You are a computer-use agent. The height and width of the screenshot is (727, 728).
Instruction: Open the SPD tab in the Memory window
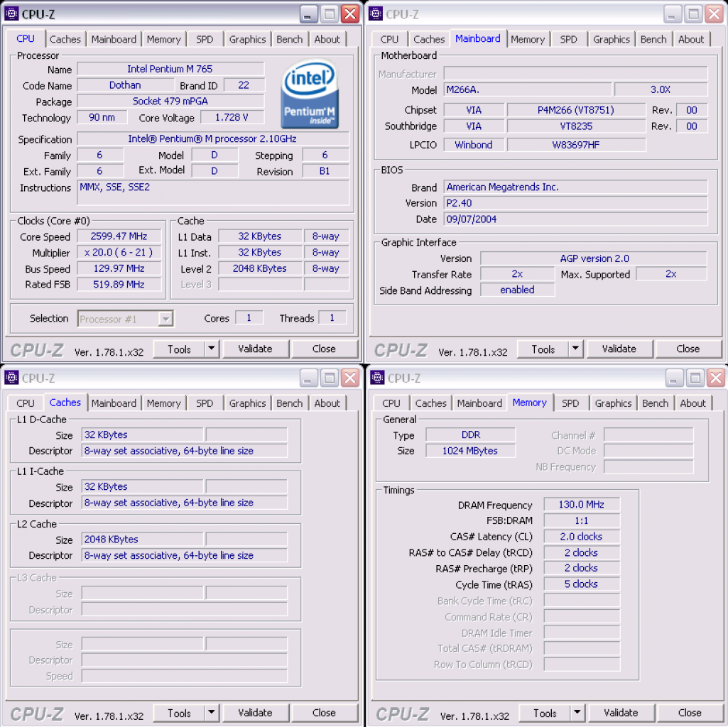[x=570, y=403]
